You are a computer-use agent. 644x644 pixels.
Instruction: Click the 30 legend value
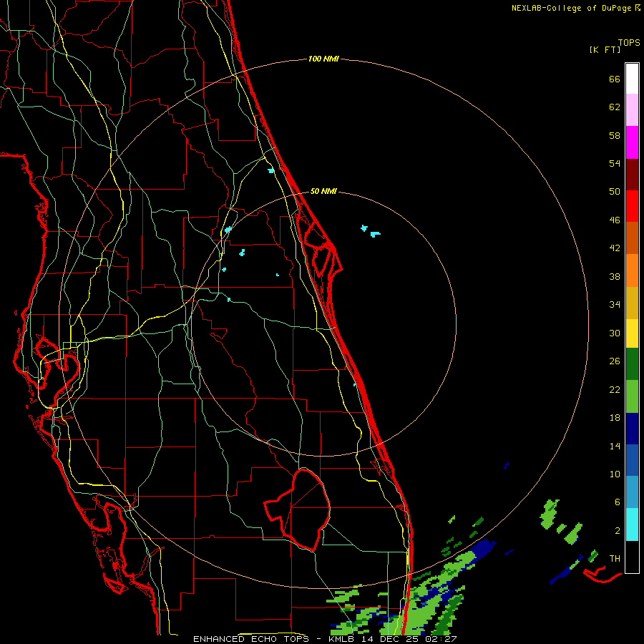click(615, 333)
